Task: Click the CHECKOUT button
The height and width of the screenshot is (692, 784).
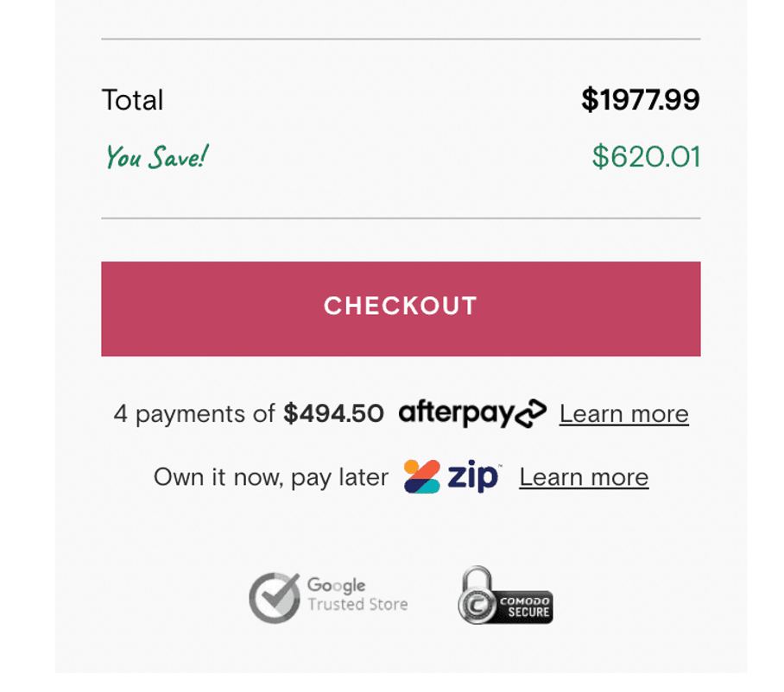Action: pyautogui.click(x=401, y=309)
